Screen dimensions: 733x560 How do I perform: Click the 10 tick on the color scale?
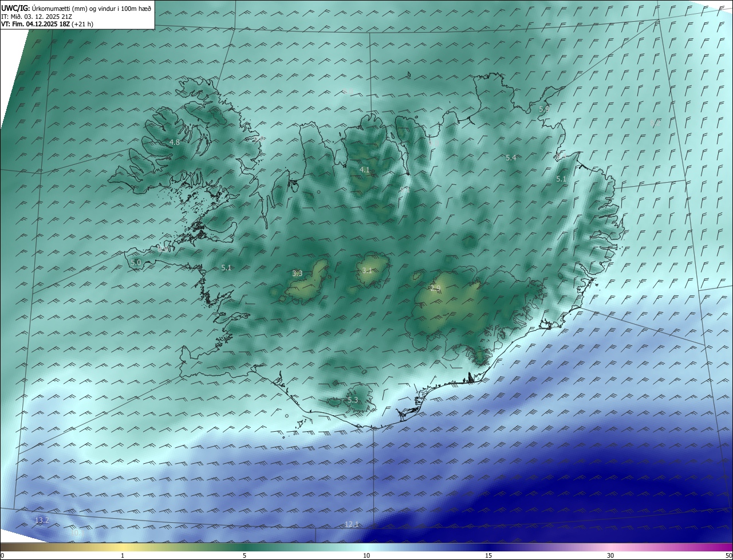point(366,555)
